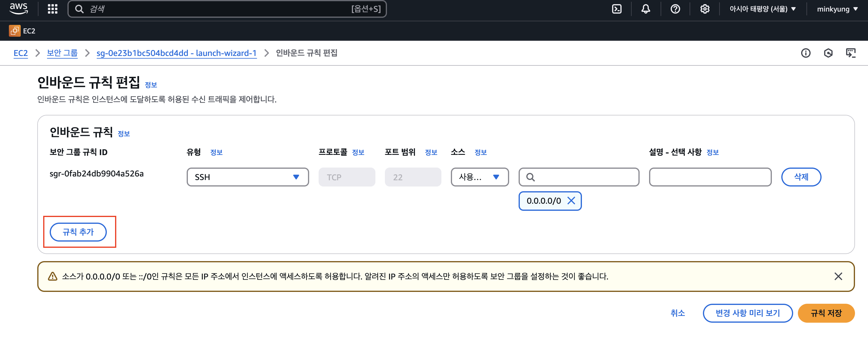The image size is (868, 344).
Task: Open the services grid menu
Action: pos(53,9)
